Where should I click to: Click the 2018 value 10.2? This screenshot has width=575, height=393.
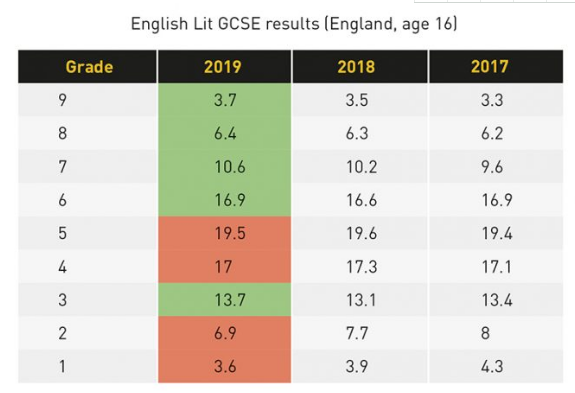(x=362, y=167)
